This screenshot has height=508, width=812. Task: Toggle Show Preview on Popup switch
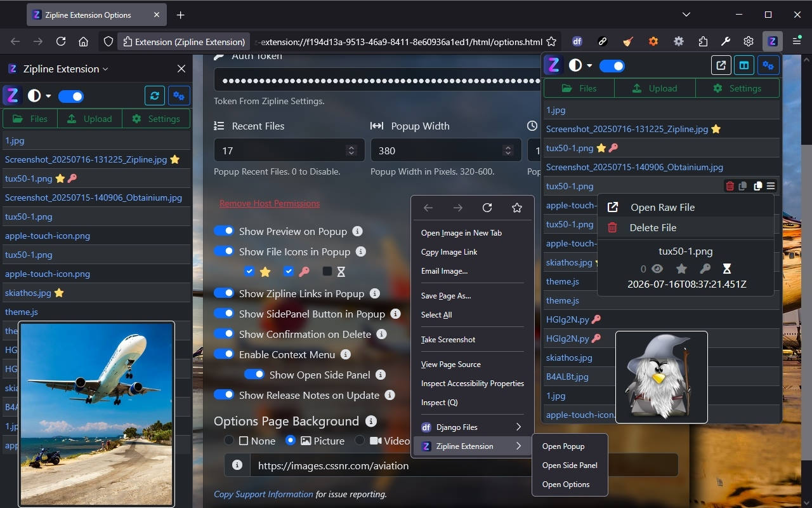pyautogui.click(x=224, y=231)
